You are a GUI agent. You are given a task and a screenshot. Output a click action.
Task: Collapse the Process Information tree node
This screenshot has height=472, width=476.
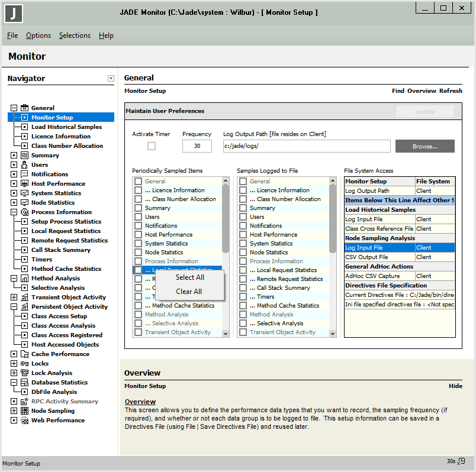(x=14, y=212)
